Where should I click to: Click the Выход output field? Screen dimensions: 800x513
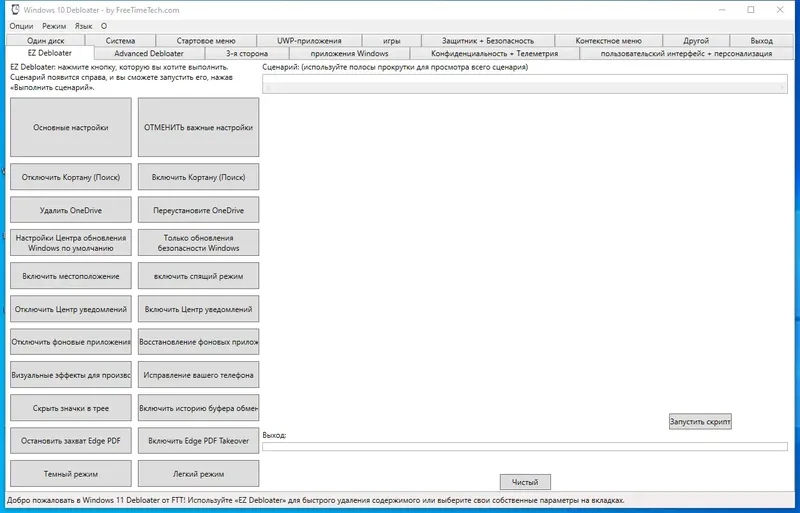pyautogui.click(x=525, y=447)
